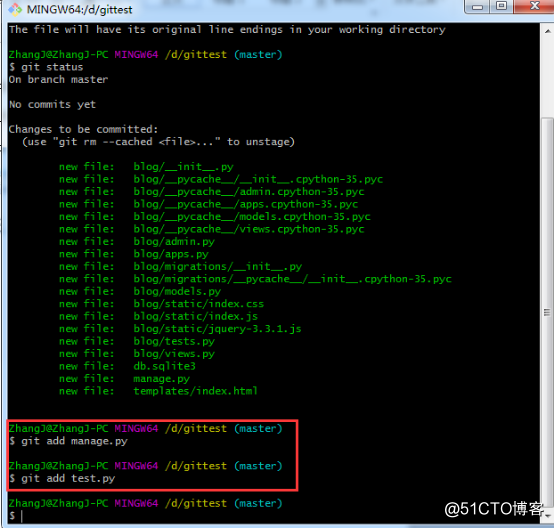This screenshot has width=554, height=528.
Task: Click the db.sqlite3 file entry
Action: tap(127, 366)
